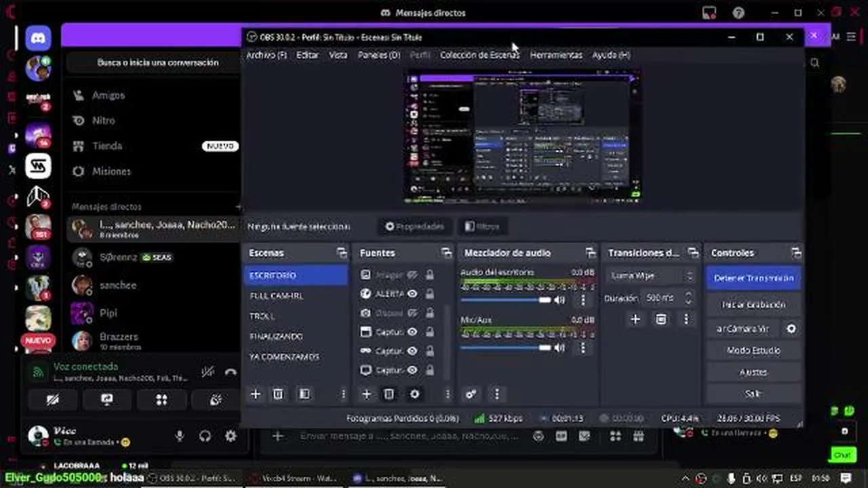Click Discord search conversation field
Screen dimensions: 868x488
[157, 62]
